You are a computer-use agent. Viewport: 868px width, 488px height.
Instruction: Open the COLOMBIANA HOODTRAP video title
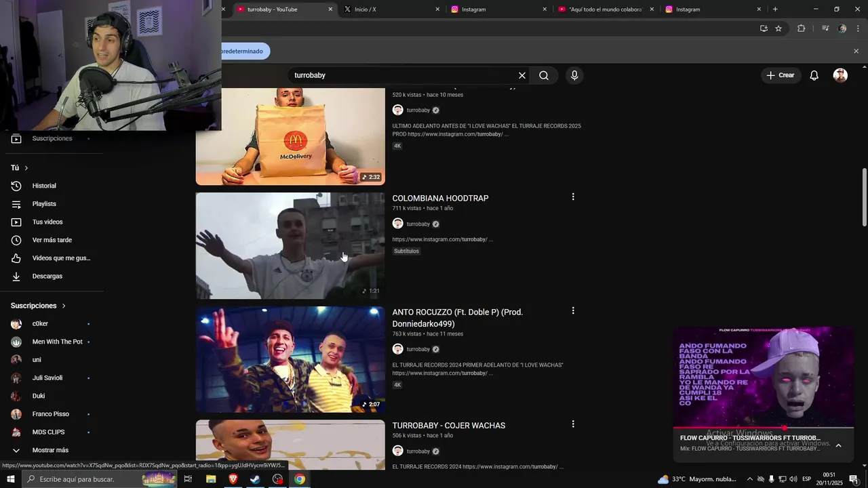click(x=440, y=198)
